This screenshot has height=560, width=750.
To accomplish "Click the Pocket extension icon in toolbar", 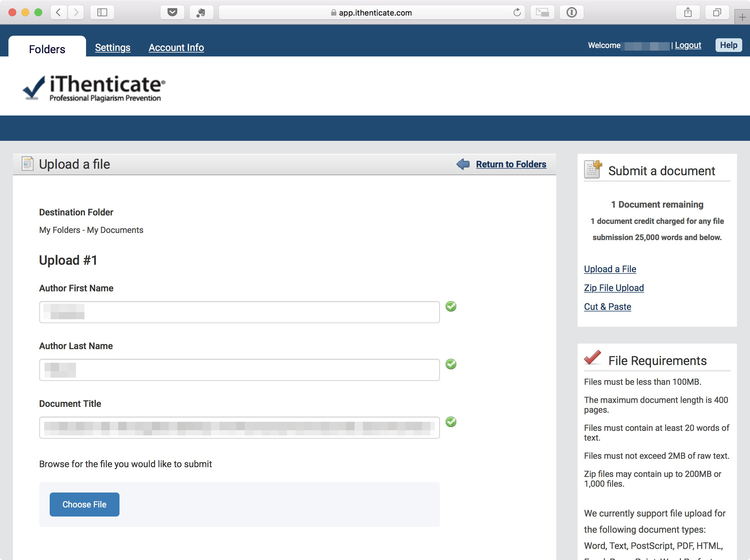I will pos(172,13).
